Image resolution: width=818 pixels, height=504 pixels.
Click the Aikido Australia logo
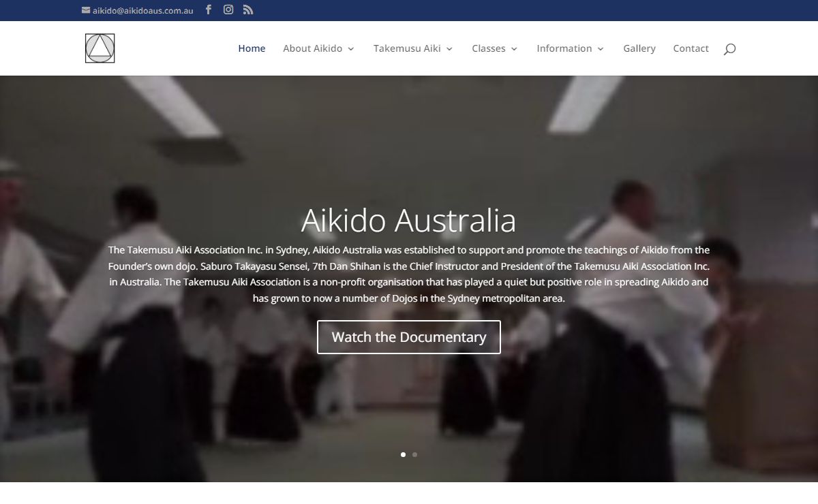tap(100, 48)
